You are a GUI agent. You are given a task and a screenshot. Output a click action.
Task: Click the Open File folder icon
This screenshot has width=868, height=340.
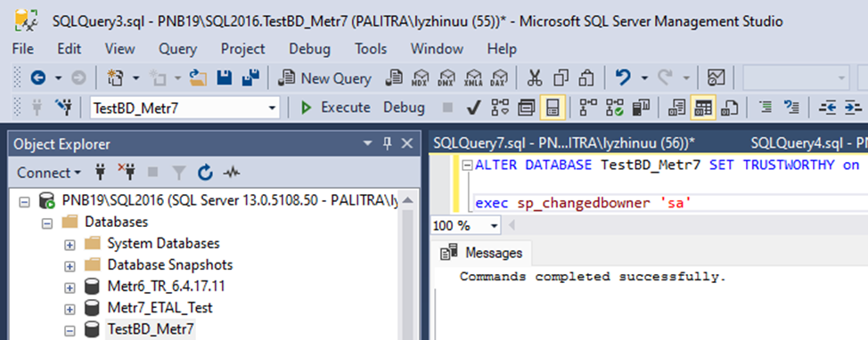[x=198, y=78]
